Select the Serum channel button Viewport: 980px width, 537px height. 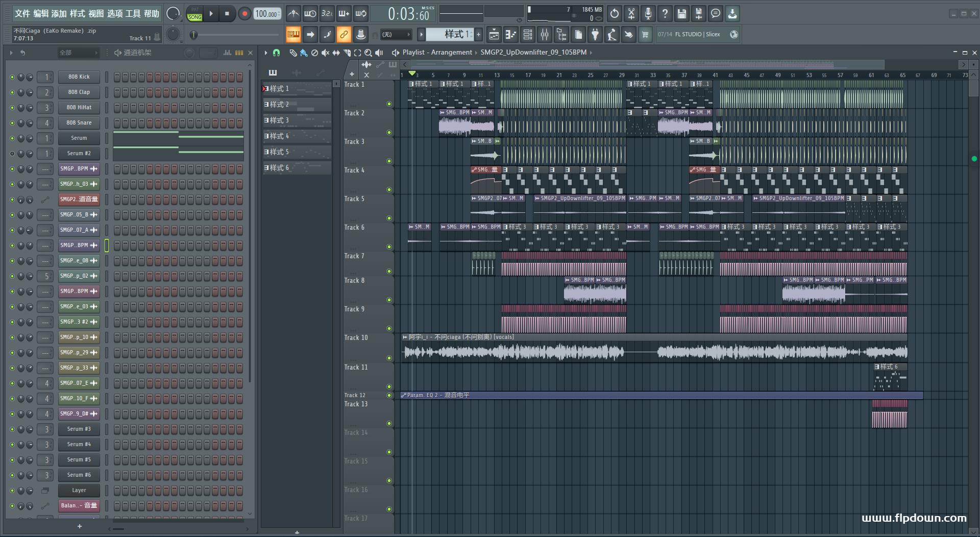click(79, 138)
